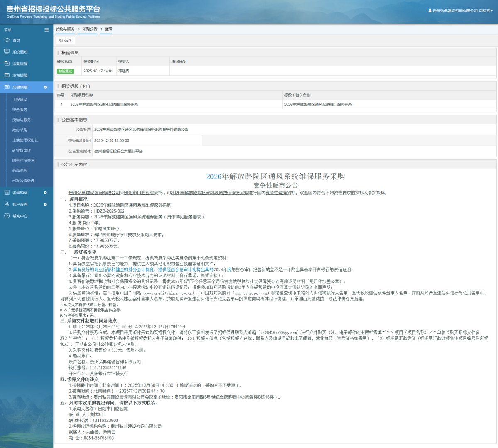Open 首页 via the home icon
The image size is (498, 448).
pos(7,40)
